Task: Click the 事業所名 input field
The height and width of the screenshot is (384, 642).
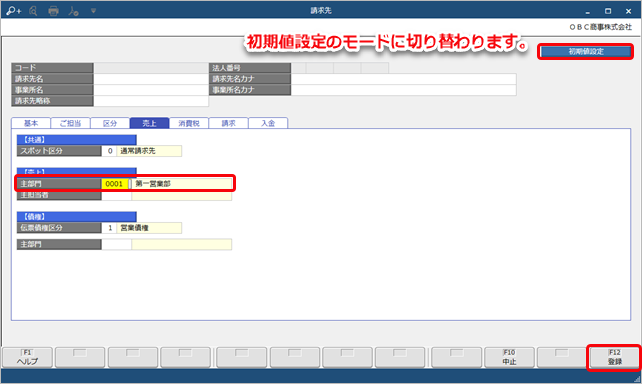Action: 151,90
